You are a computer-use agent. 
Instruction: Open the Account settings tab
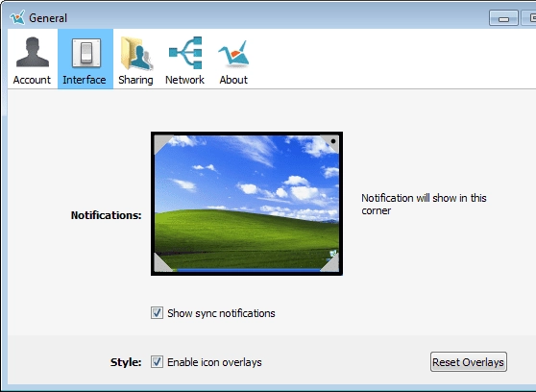pyautogui.click(x=32, y=60)
